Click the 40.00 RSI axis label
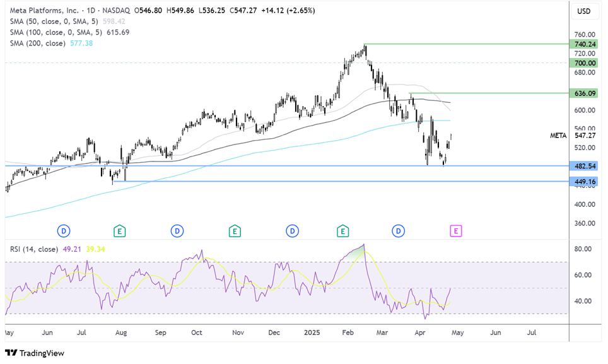The height and width of the screenshot is (364, 608). (x=583, y=301)
